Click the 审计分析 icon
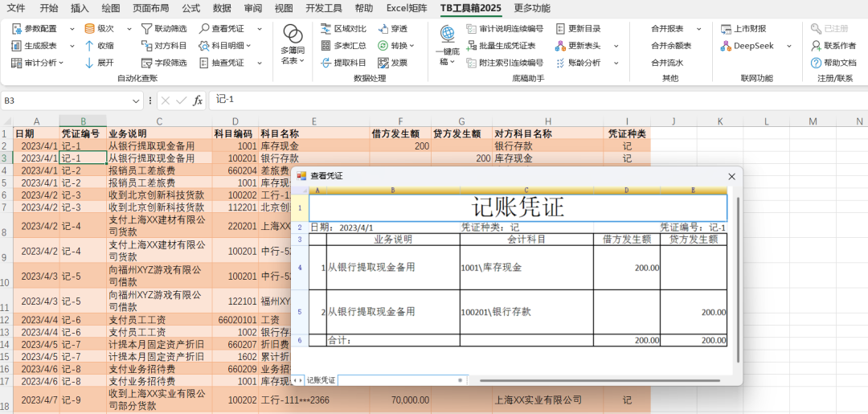 (x=17, y=63)
